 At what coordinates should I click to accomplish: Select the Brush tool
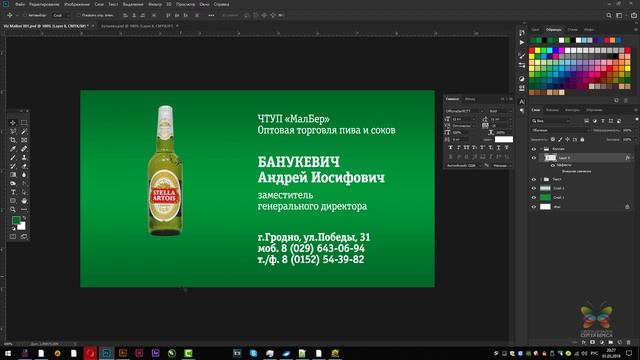(x=13, y=158)
